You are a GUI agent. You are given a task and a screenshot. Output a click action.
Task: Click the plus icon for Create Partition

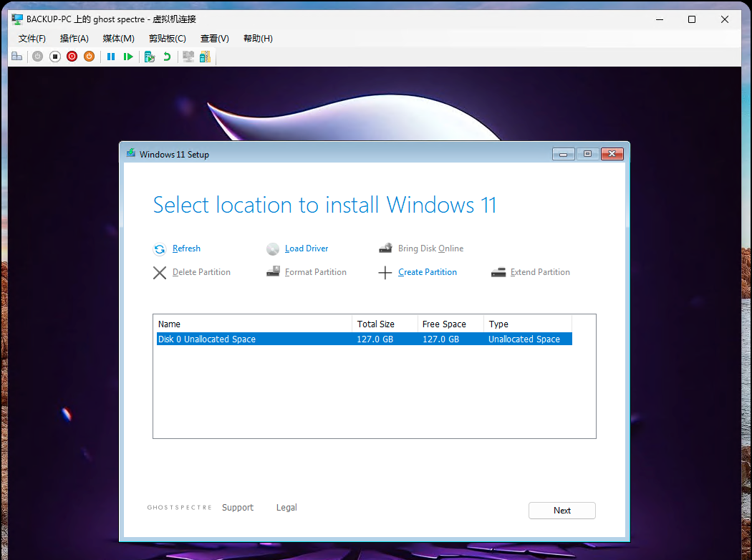point(386,272)
